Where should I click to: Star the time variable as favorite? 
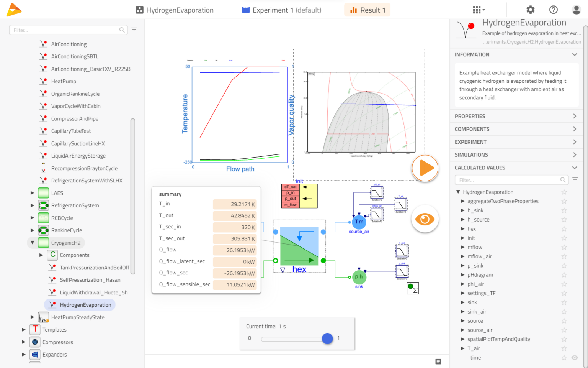tap(564, 357)
